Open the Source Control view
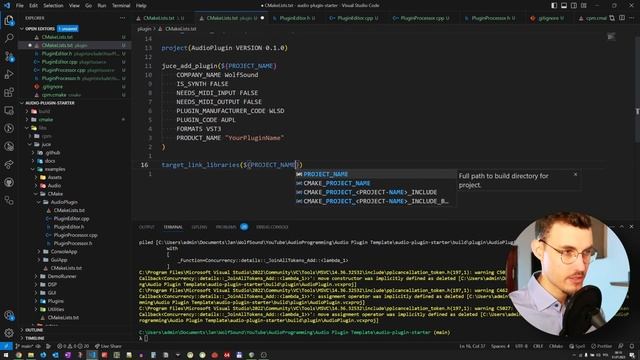The height and width of the screenshot is (360, 640). click(9, 56)
